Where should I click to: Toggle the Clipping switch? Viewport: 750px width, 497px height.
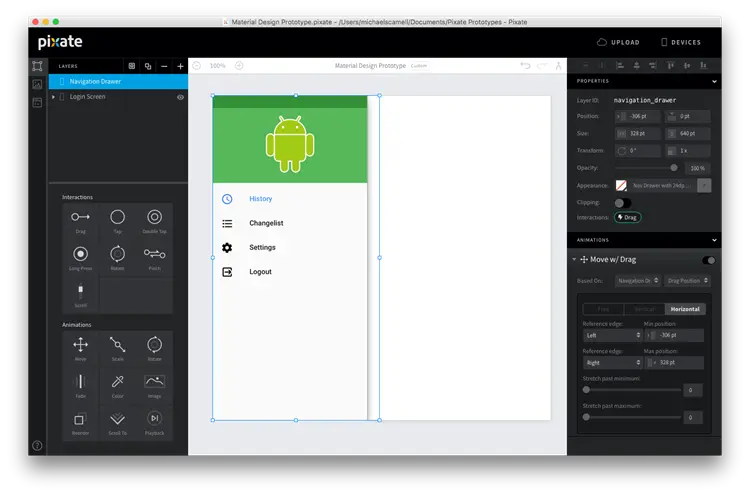[623, 203]
